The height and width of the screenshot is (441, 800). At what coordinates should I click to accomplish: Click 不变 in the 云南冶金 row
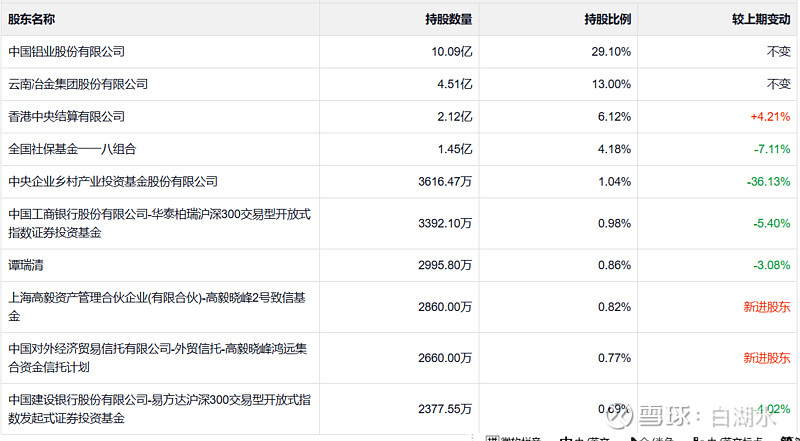click(x=779, y=84)
